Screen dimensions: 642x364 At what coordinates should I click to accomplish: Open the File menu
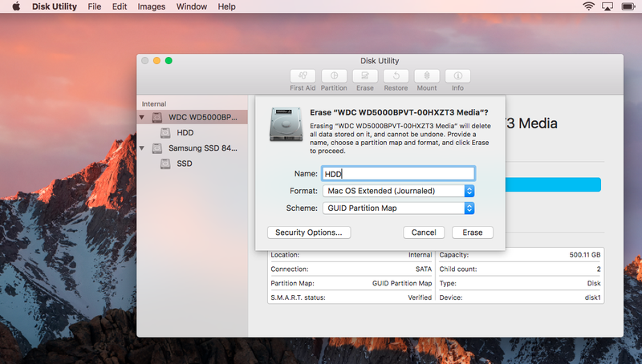(95, 6)
